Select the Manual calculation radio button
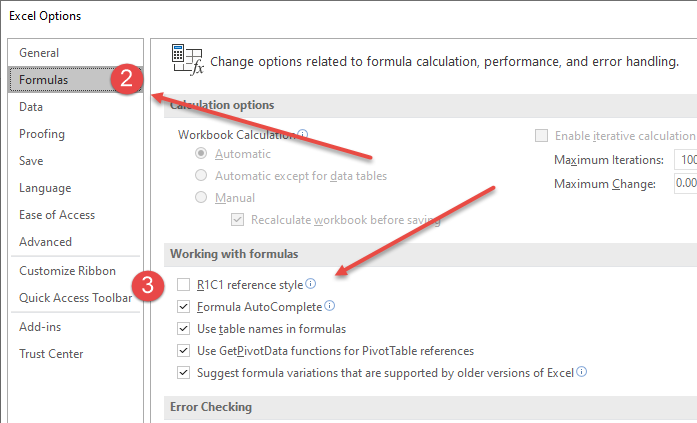The width and height of the screenshot is (697, 423). pos(201,197)
